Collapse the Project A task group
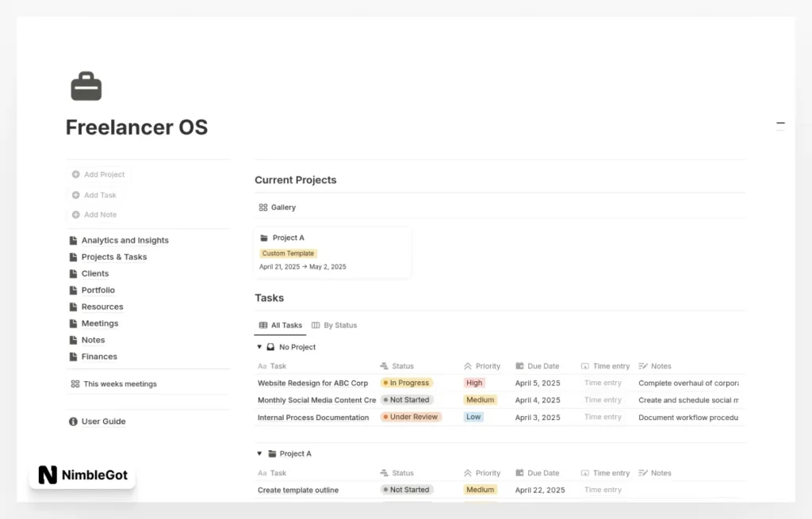Screen dimensions: 812x519 pyautogui.click(x=259, y=453)
